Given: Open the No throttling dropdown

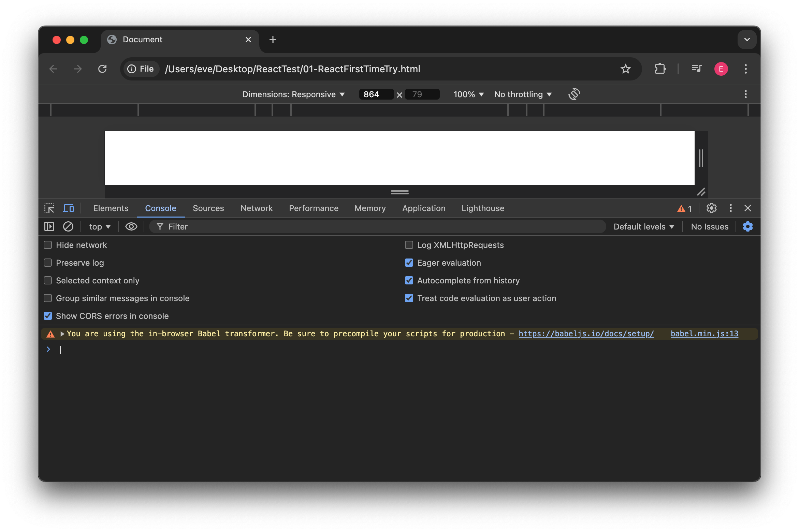Looking at the screenshot, I should tap(523, 94).
